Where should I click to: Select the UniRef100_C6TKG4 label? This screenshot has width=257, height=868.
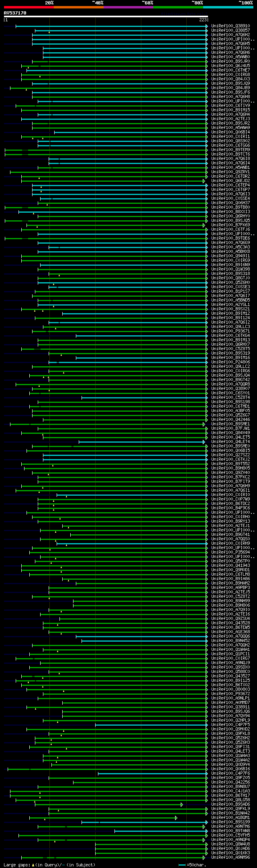point(230,336)
